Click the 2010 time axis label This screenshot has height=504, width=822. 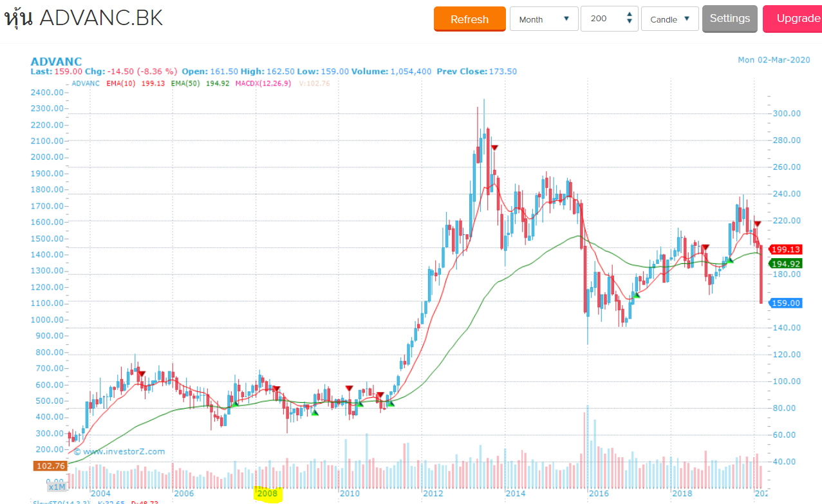pos(350,494)
